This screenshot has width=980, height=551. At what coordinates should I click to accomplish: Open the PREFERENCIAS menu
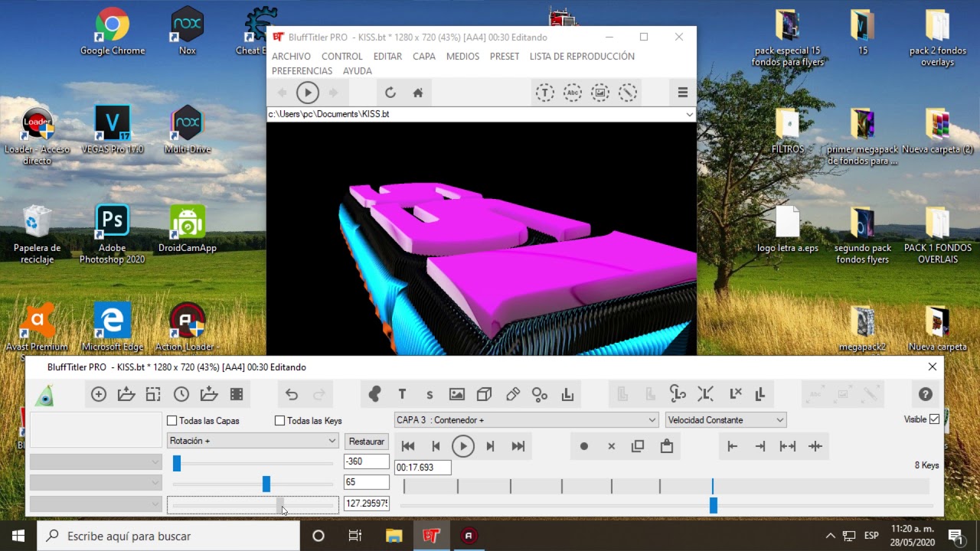(302, 70)
